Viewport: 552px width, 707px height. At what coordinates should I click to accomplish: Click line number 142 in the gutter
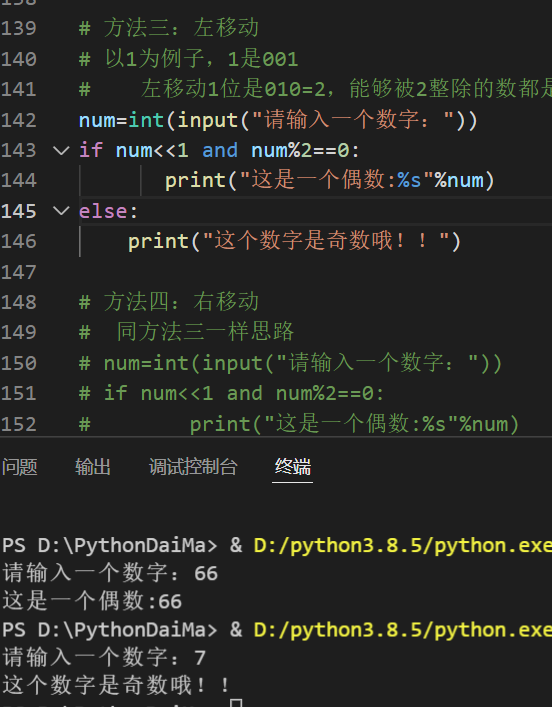click(x=18, y=120)
